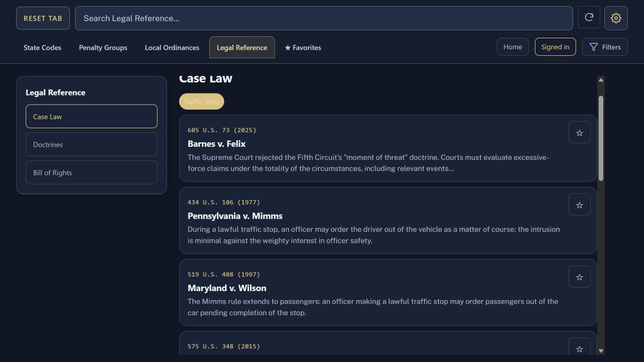The image size is (644, 362).
Task: Click the refresh icon beside the search bar
Action: tap(589, 18)
